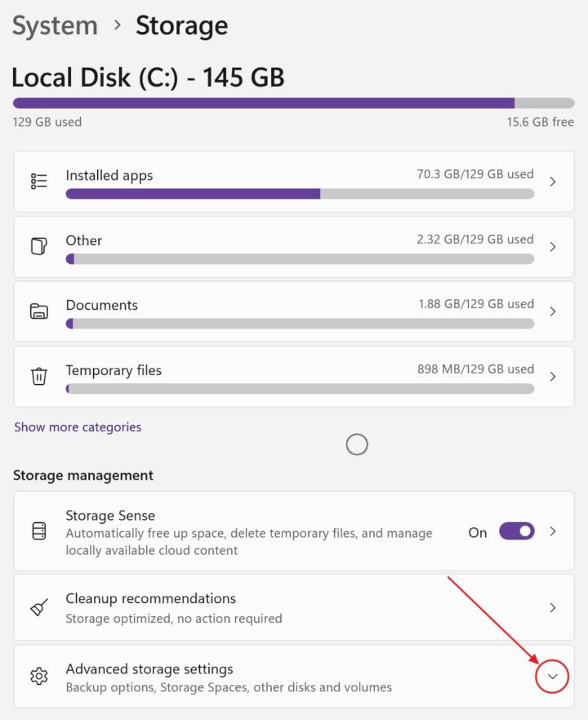Image resolution: width=588 pixels, height=720 pixels.
Task: Click the Documents folder icon
Action: click(38, 311)
